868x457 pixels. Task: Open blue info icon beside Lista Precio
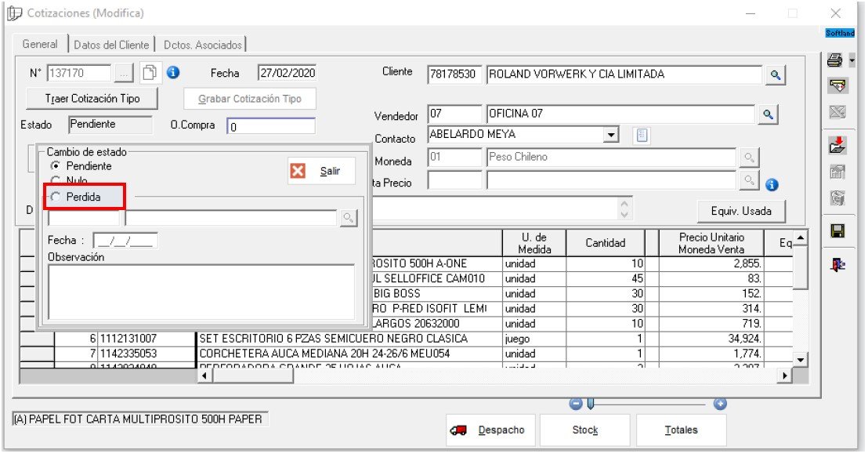point(772,184)
